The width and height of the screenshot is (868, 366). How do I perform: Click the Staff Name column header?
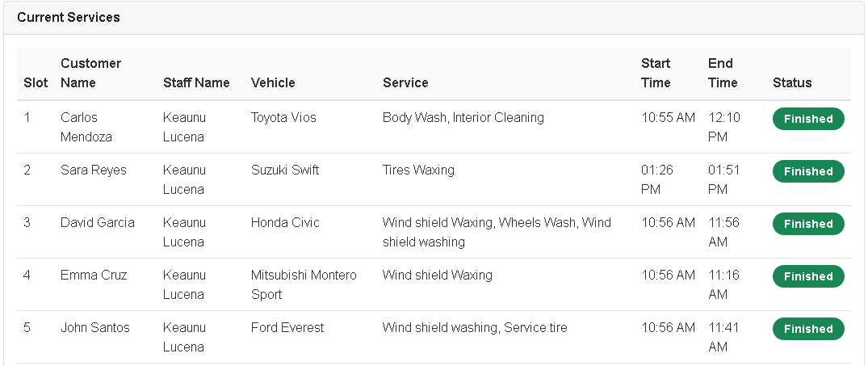pyautogui.click(x=196, y=82)
